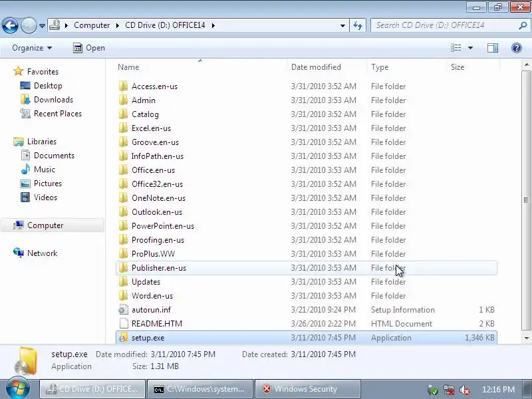Select the Groove.en-us folder icon
The image size is (532, 399).
tap(123, 142)
